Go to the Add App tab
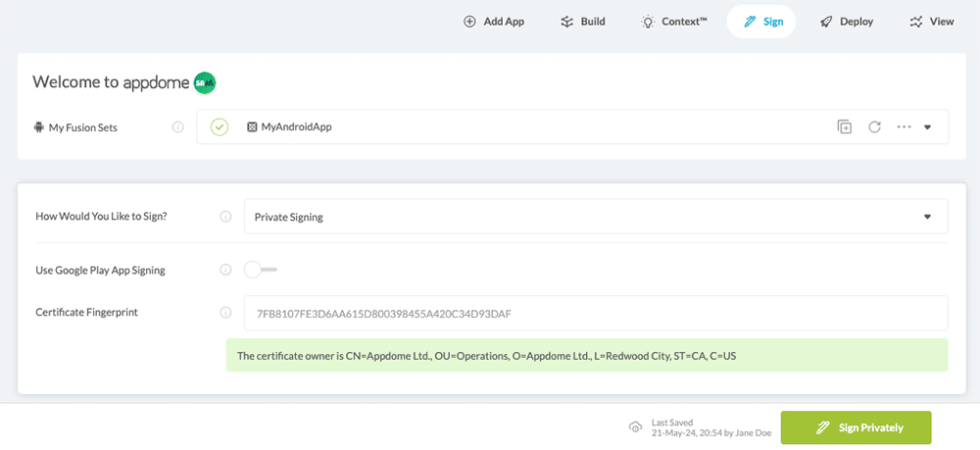This screenshot has width=980, height=450. [494, 22]
